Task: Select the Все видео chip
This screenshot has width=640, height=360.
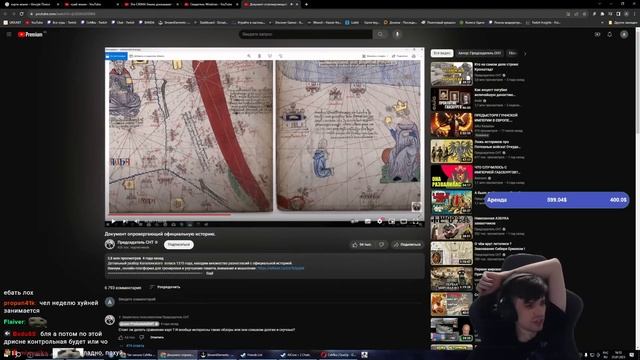Action: pyautogui.click(x=442, y=53)
